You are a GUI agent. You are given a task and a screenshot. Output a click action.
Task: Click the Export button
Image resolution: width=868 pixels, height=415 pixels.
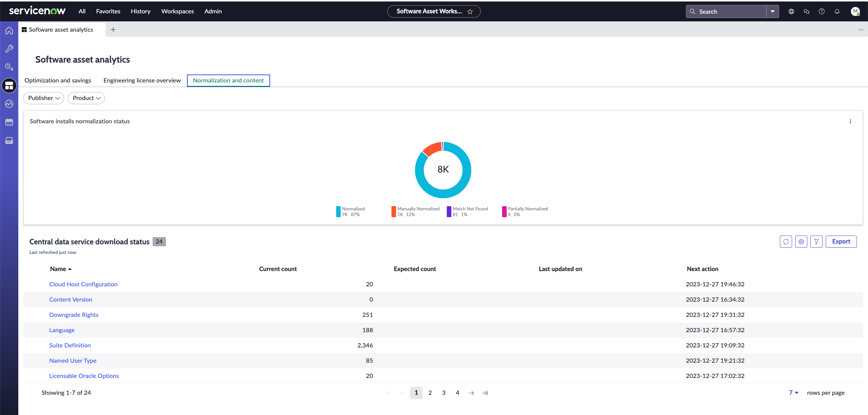841,242
